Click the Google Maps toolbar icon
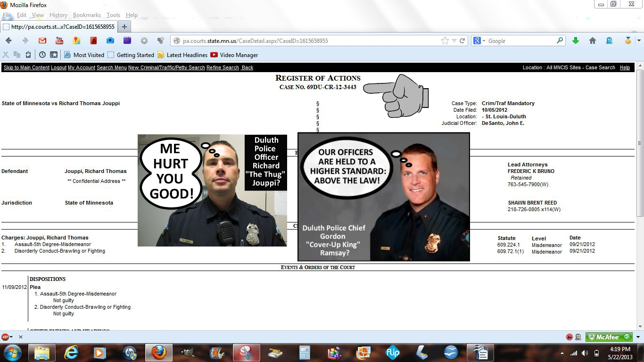 76,41
